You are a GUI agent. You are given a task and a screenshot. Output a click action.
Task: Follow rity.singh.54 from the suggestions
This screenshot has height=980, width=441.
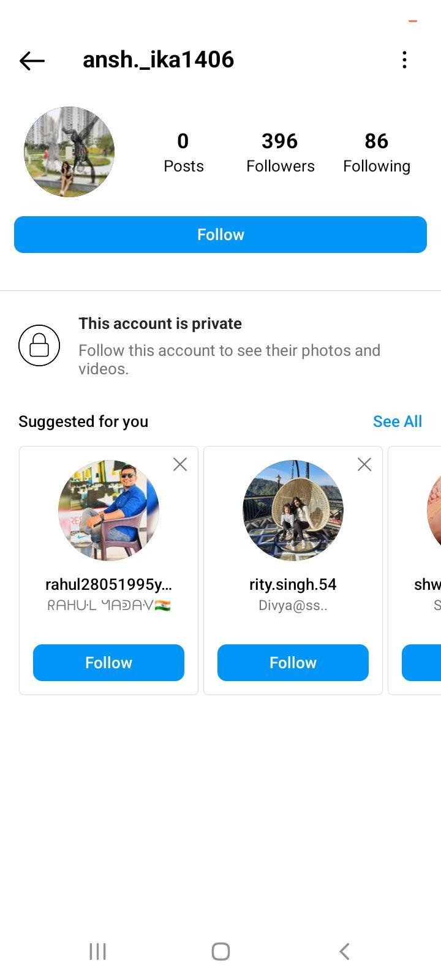tap(293, 663)
